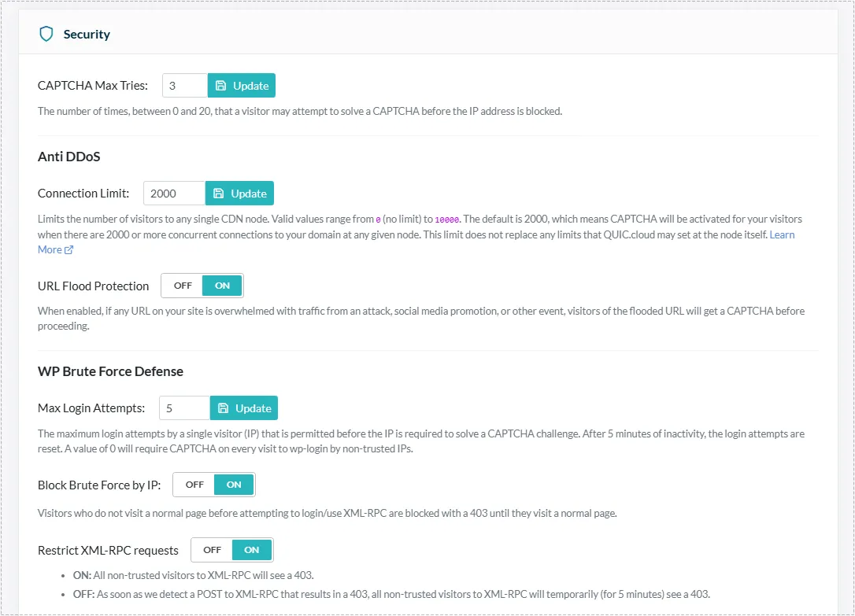Click the Security panel header title

(87, 34)
